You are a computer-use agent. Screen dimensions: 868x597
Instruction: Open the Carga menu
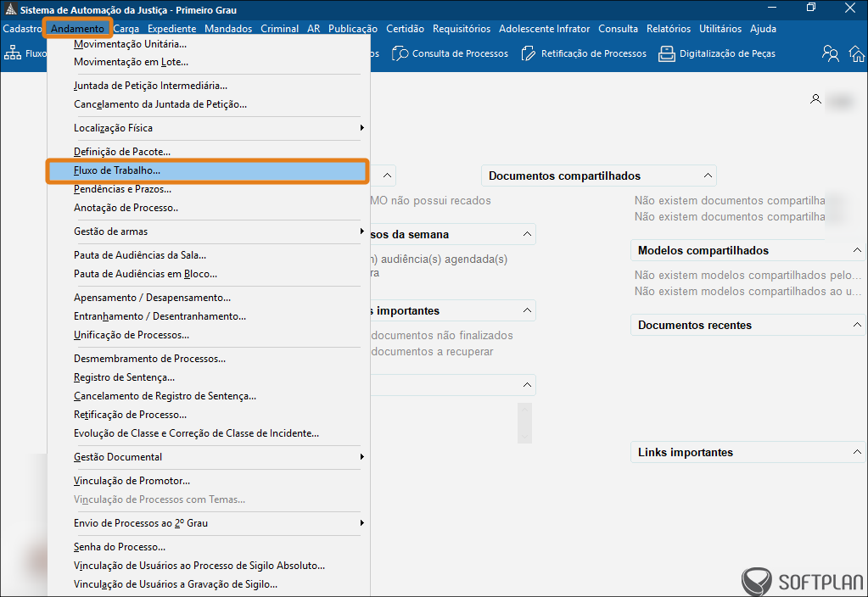click(126, 29)
